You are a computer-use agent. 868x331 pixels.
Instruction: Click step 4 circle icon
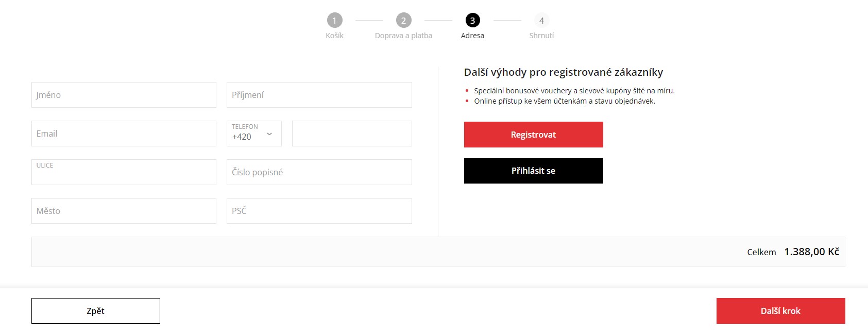point(541,21)
